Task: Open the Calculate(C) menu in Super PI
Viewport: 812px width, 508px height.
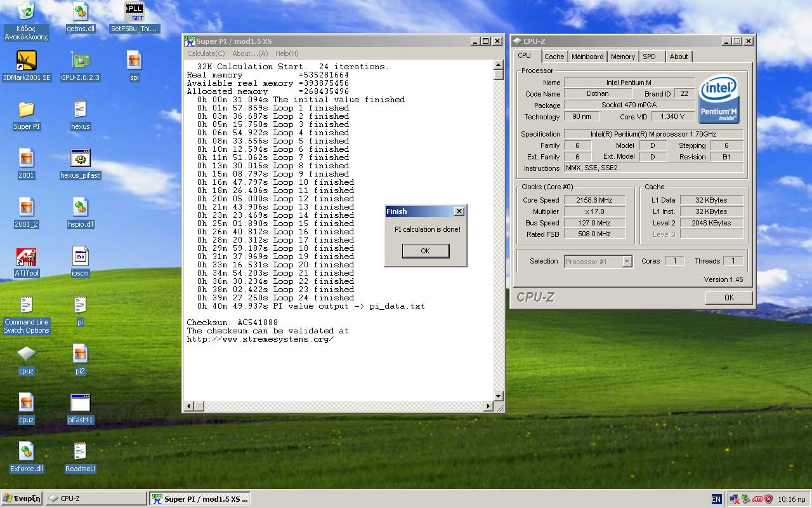Action: 206,53
